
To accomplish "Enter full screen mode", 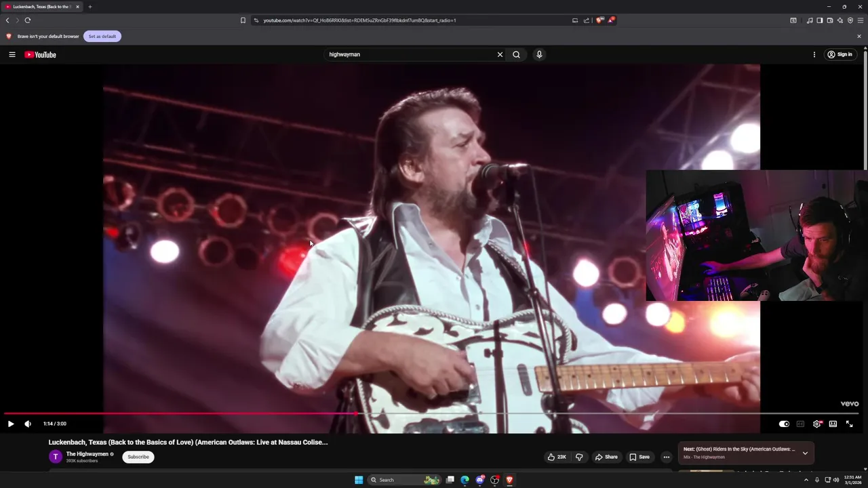I will [849, 424].
